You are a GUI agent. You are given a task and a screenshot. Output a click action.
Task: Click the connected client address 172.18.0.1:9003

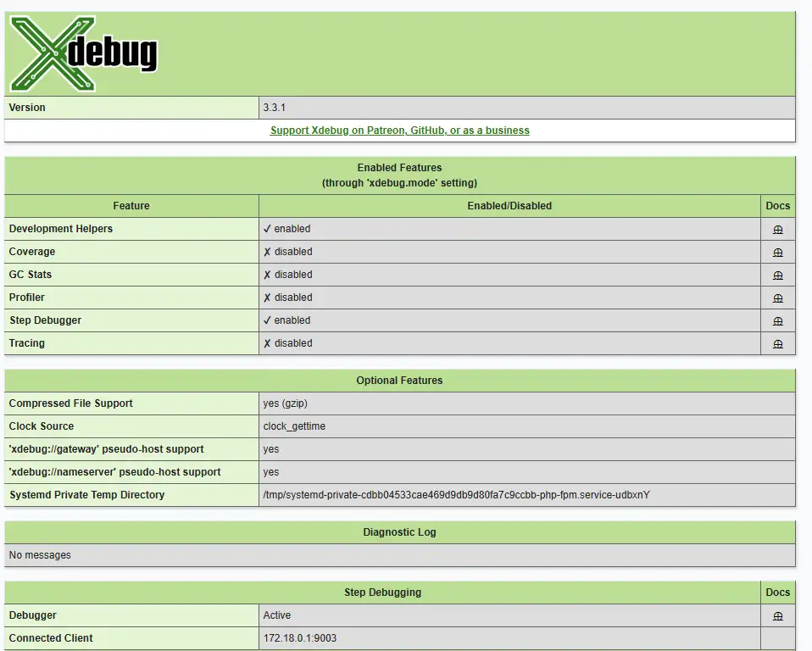pyautogui.click(x=300, y=638)
